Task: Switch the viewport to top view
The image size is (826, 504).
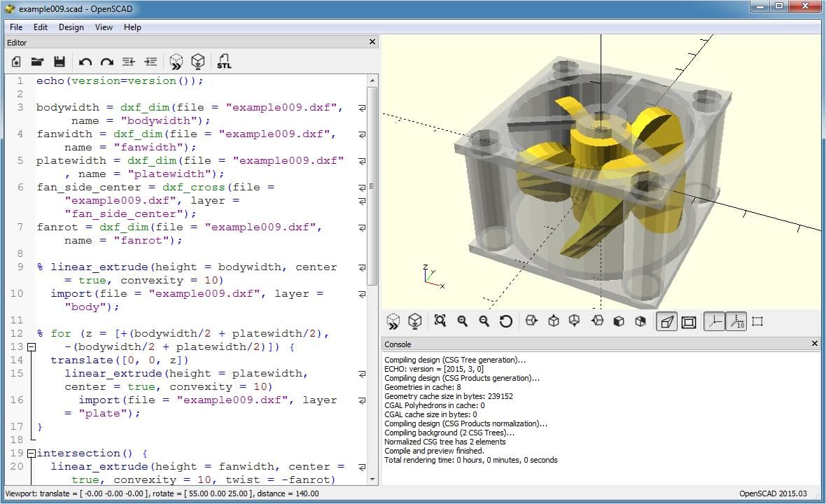Action: click(552, 321)
